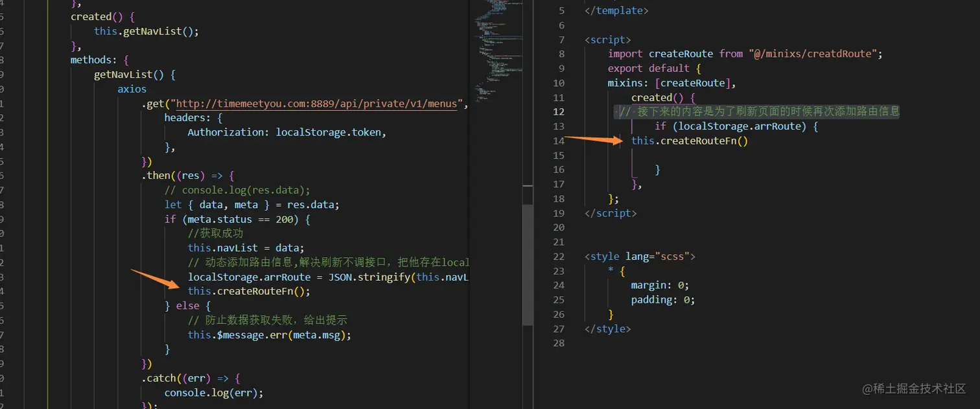
Task: Click Authorization: localStorage.token line
Action: tap(287, 132)
